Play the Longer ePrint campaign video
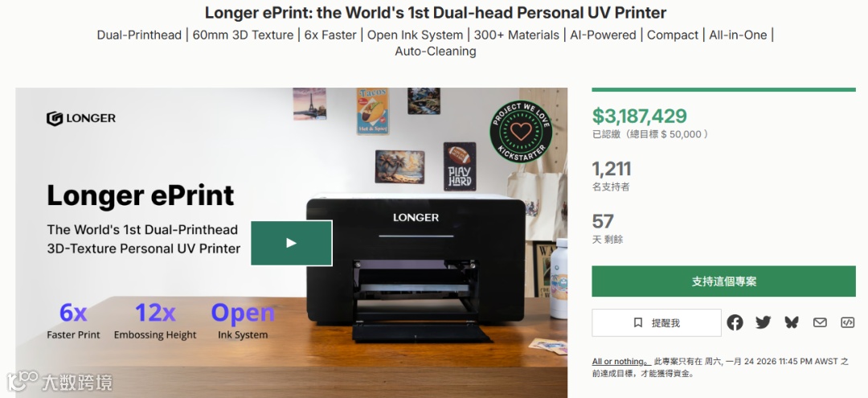This screenshot has width=868, height=398. pyautogui.click(x=291, y=243)
